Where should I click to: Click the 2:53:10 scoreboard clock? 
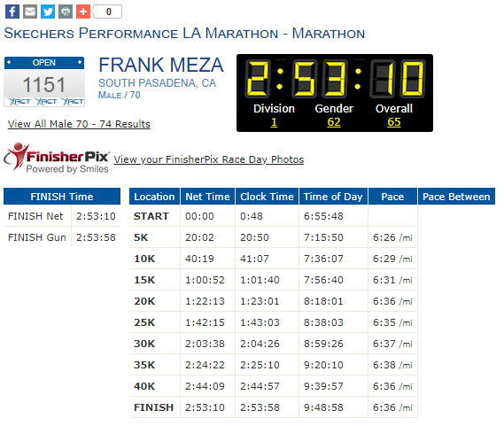pos(335,79)
